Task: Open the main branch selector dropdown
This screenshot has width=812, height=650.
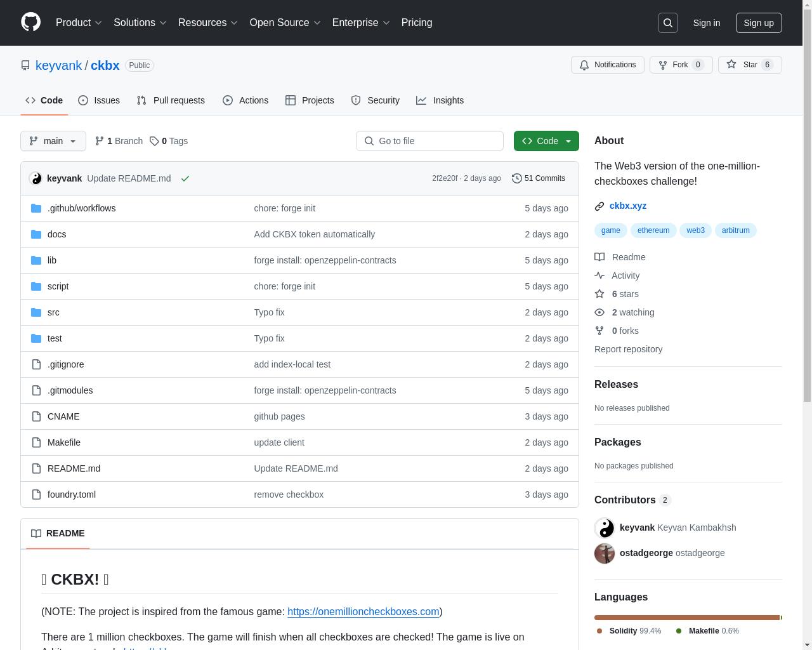Action: (53, 141)
